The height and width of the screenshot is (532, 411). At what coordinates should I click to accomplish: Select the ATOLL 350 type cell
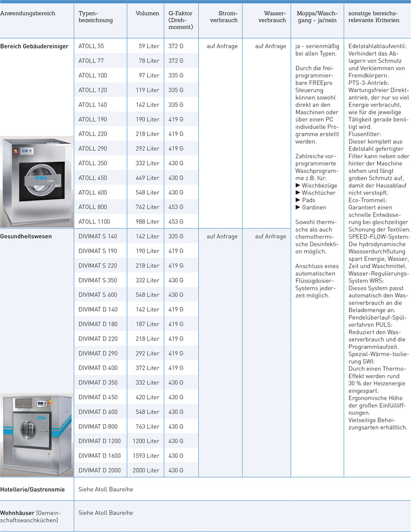[93, 163]
